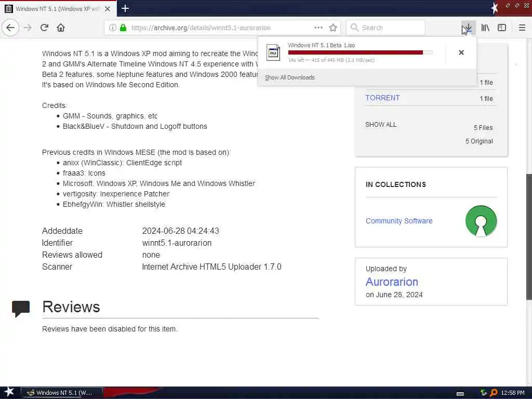Click the identifier value winnt5.1-aurorarion
Image resolution: width=532 pixels, height=399 pixels.
tap(177, 243)
